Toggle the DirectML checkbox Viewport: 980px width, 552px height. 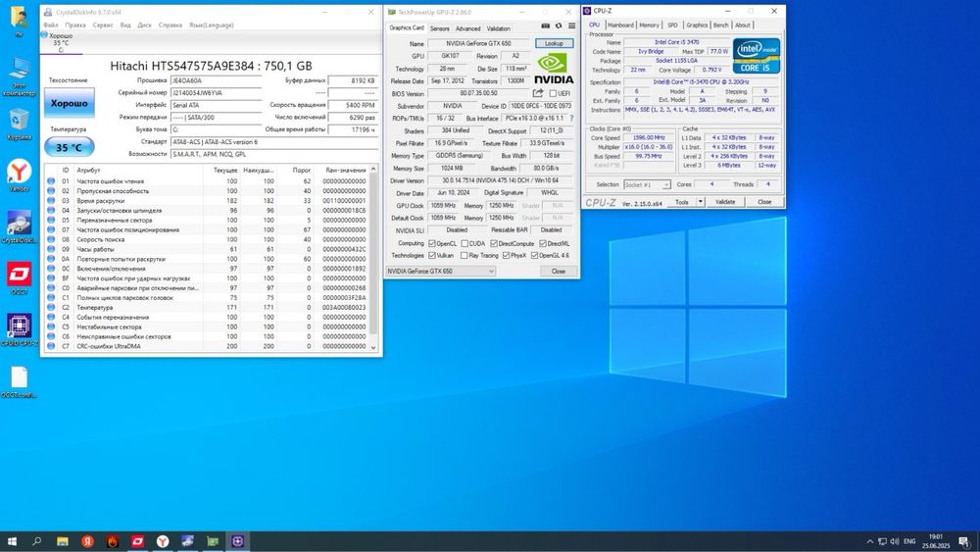point(543,243)
